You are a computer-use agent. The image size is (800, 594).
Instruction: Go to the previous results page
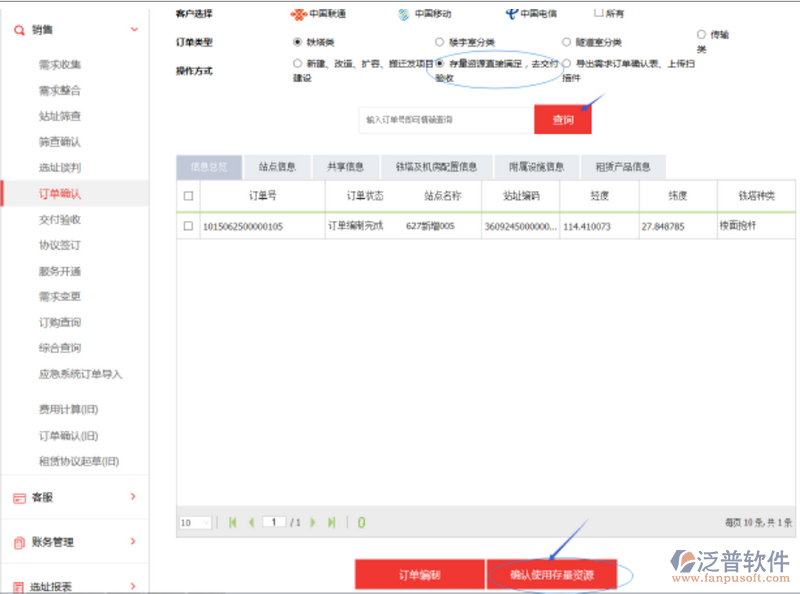click(251, 522)
